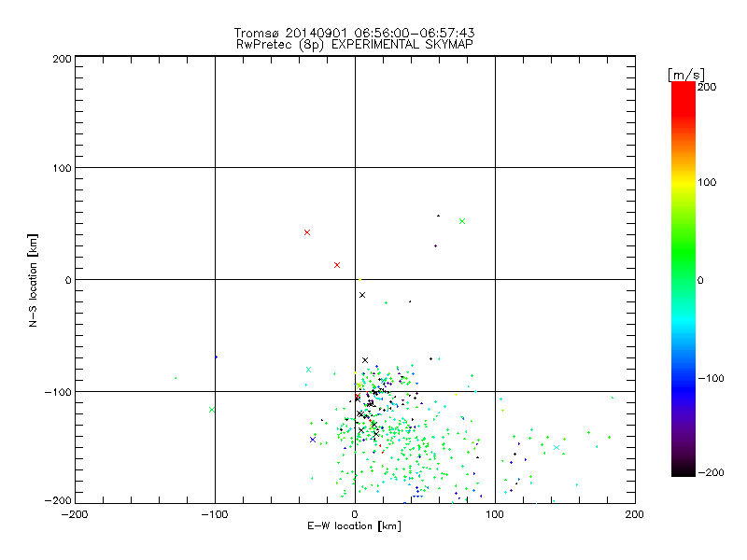Click the title text "Tromsø 20140901 06:56:00-06:57:43"
The width and height of the screenshot is (747, 560).
coord(354,33)
